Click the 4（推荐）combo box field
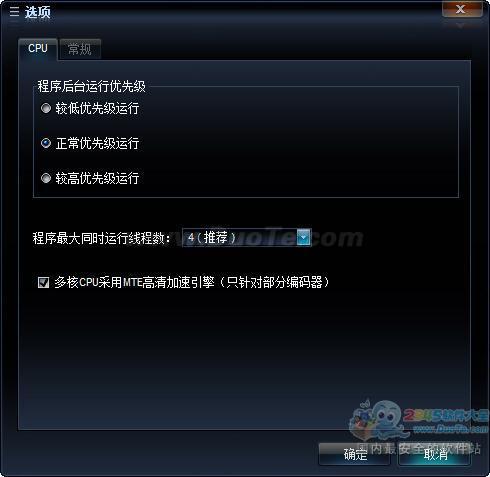 point(247,237)
